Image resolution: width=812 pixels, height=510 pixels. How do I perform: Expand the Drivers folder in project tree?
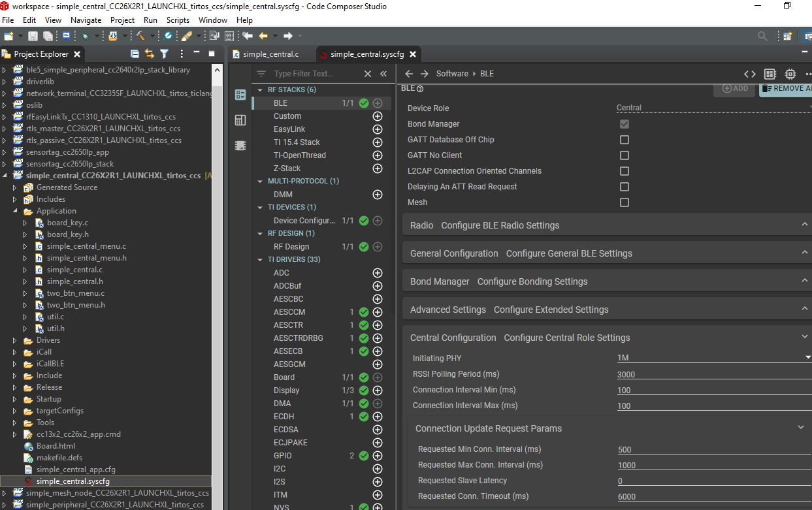coord(15,340)
